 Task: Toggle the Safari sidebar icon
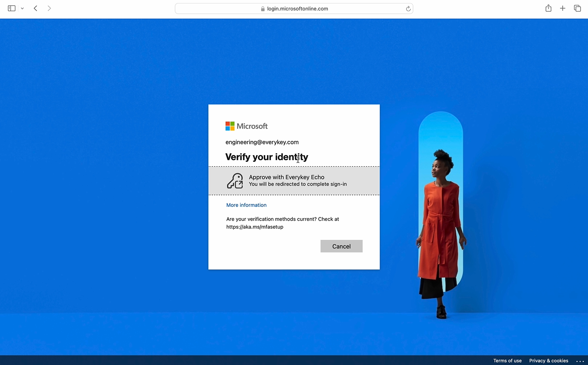coord(12,8)
